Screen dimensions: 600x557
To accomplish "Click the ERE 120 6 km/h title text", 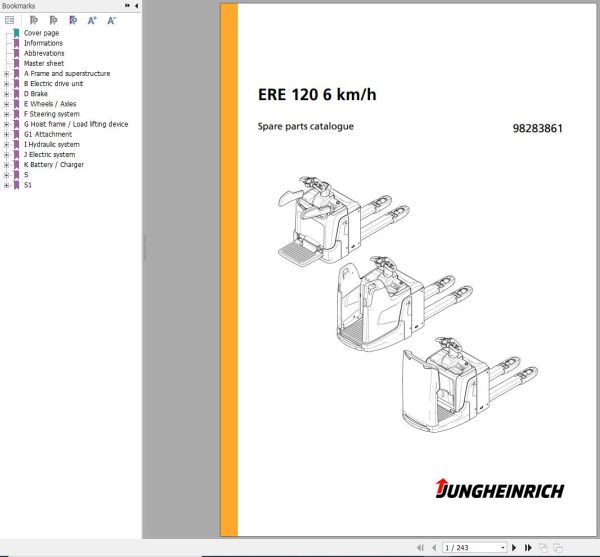I will coord(317,94).
